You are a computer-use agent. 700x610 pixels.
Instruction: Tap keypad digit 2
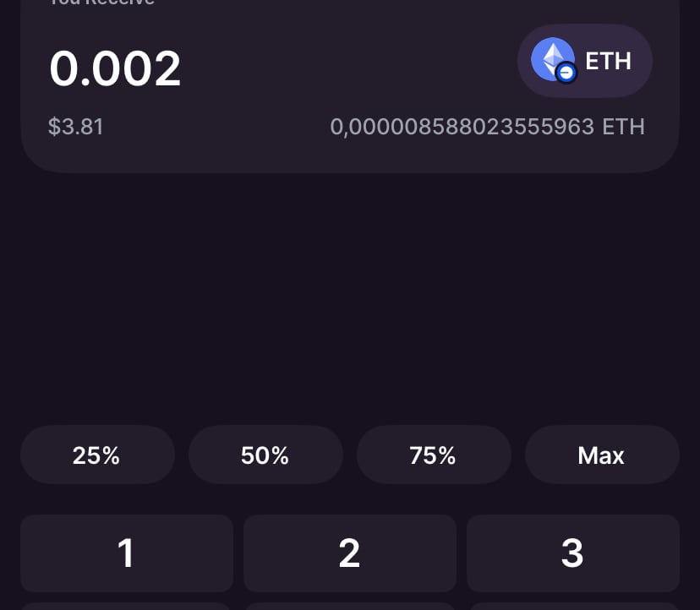pos(349,553)
